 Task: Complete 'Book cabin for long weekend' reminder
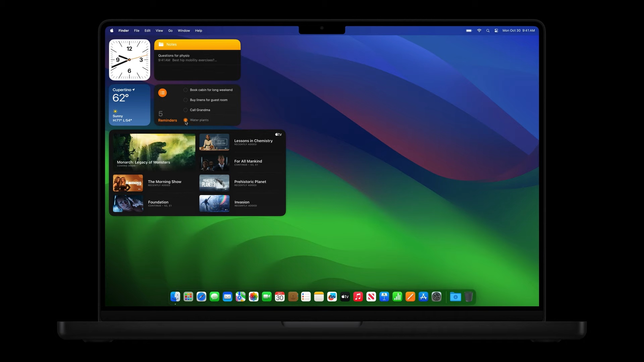[185, 90]
